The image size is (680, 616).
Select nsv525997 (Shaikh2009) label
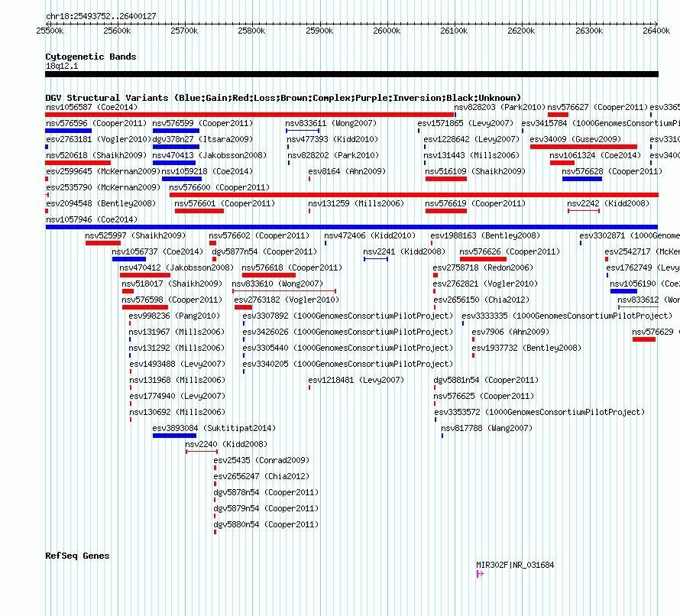tap(135, 235)
